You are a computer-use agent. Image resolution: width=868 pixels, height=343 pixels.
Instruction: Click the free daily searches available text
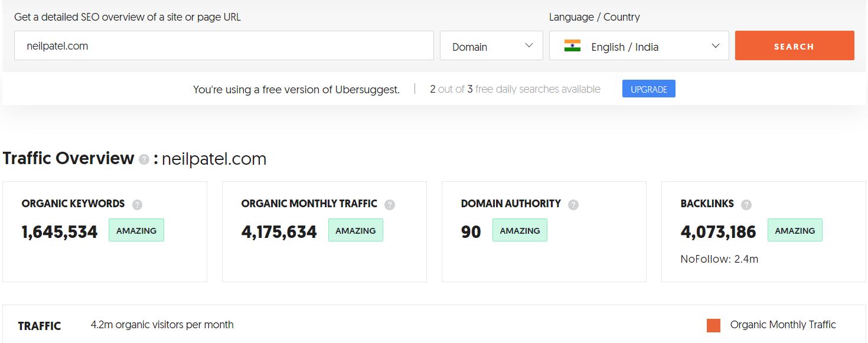(515, 89)
